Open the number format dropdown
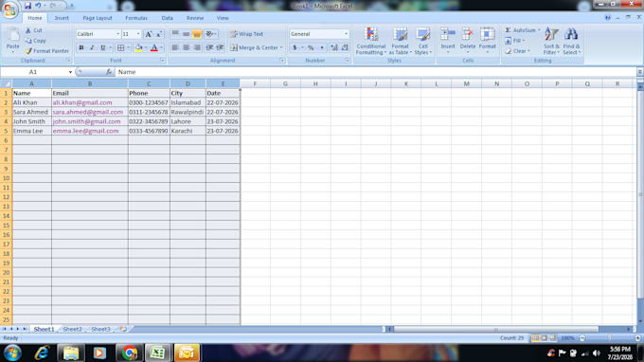This screenshot has height=362, width=644. coord(346,34)
